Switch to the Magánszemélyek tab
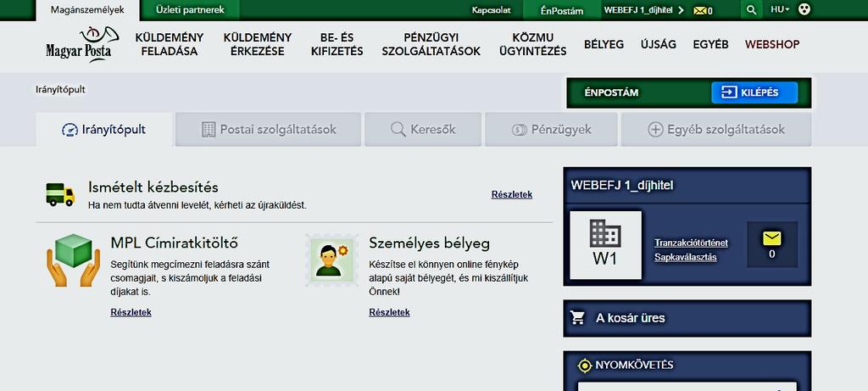 tap(87, 10)
